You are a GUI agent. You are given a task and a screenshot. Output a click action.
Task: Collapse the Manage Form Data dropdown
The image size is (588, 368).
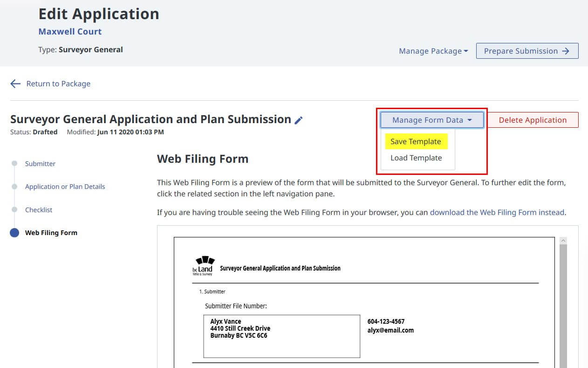tap(432, 120)
